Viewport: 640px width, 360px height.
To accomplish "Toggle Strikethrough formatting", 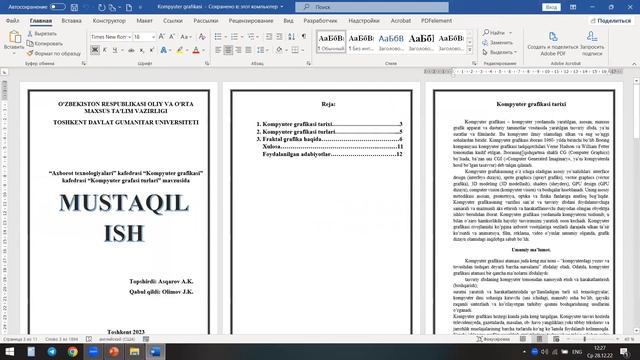I will point(131,50).
